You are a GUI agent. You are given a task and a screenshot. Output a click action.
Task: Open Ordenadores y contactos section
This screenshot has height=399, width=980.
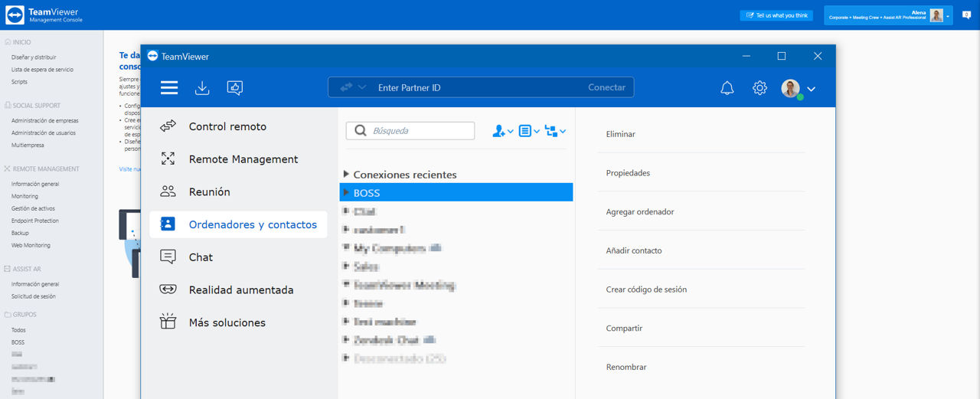(238, 224)
